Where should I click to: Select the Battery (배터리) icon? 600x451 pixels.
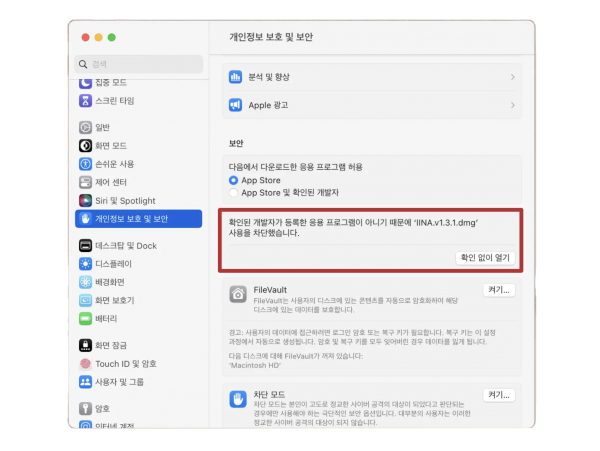85,318
